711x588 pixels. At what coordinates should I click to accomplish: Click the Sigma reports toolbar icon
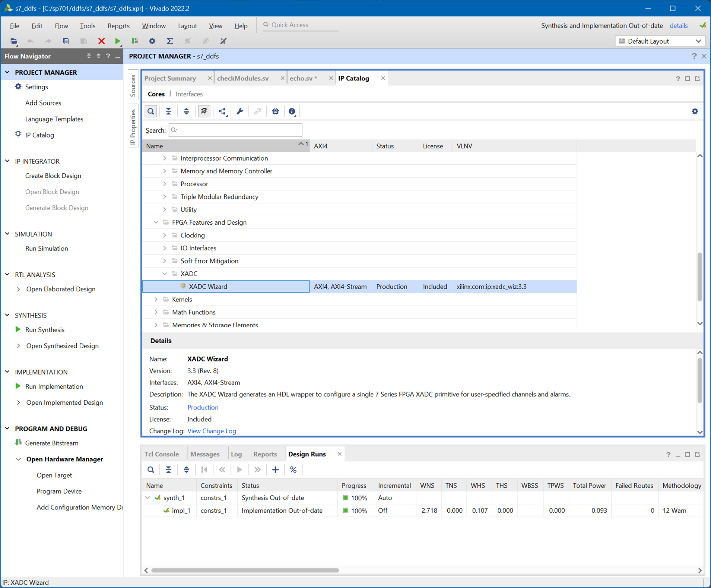(169, 41)
